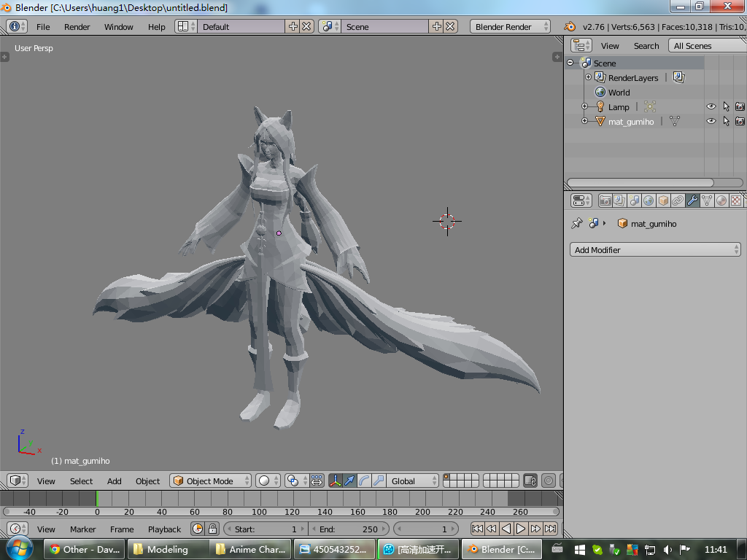Open the World properties tab globe icon
747x560 pixels.
point(649,201)
